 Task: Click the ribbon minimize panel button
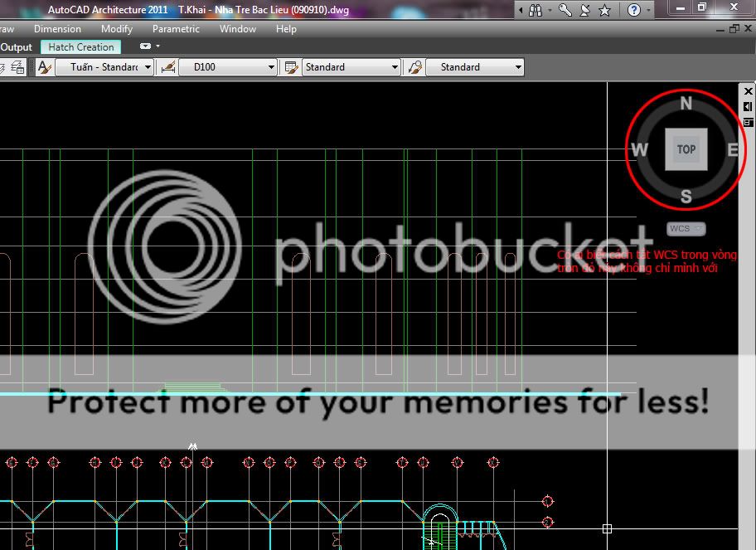point(145,46)
